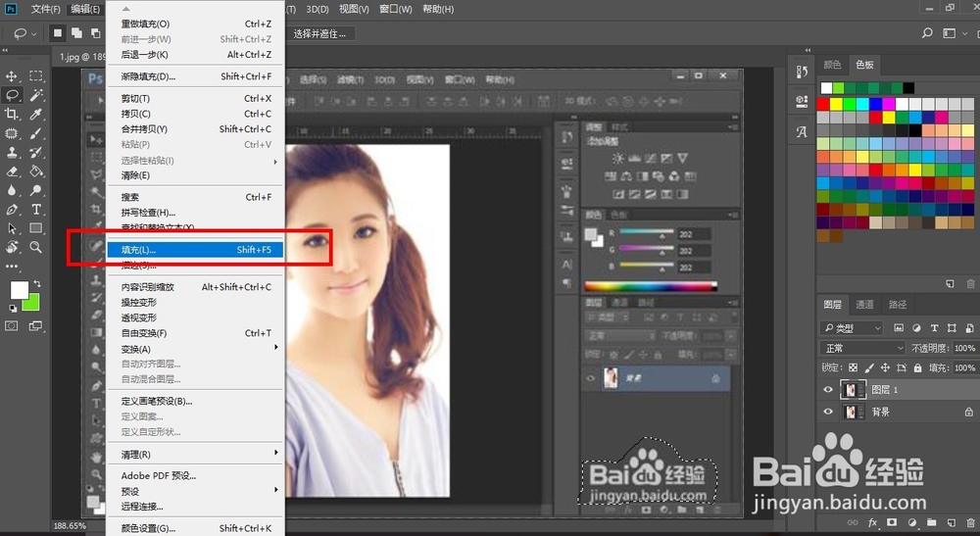
Task: Expand the 预设 submenu
Action: click(196, 491)
